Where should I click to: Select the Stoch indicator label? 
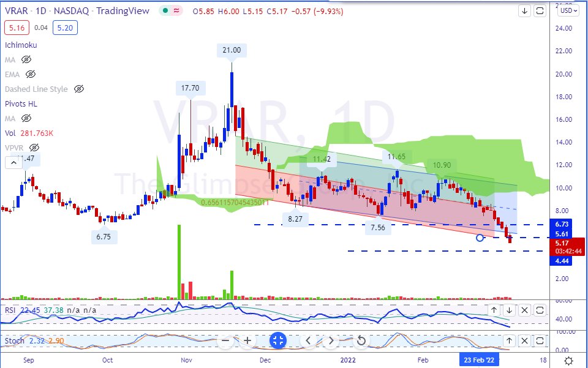pos(14,340)
